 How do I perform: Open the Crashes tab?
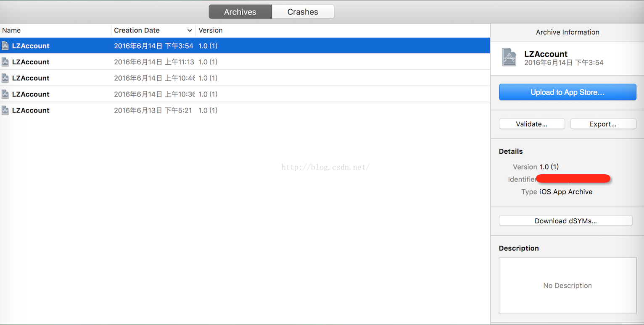coord(303,12)
